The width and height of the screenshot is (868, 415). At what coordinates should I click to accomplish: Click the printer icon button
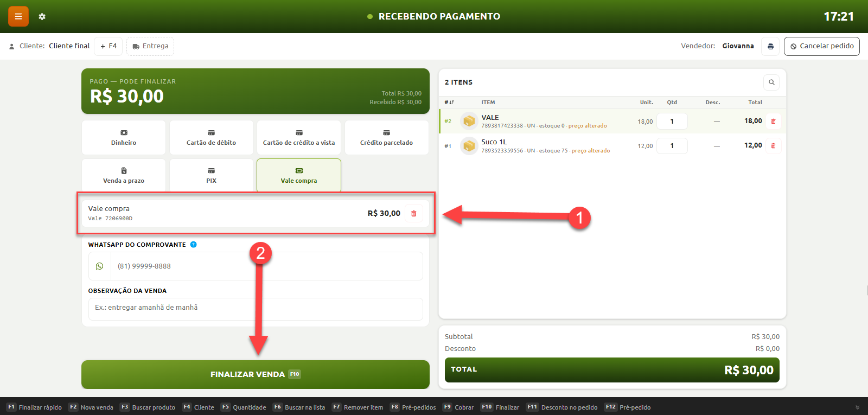coord(770,46)
